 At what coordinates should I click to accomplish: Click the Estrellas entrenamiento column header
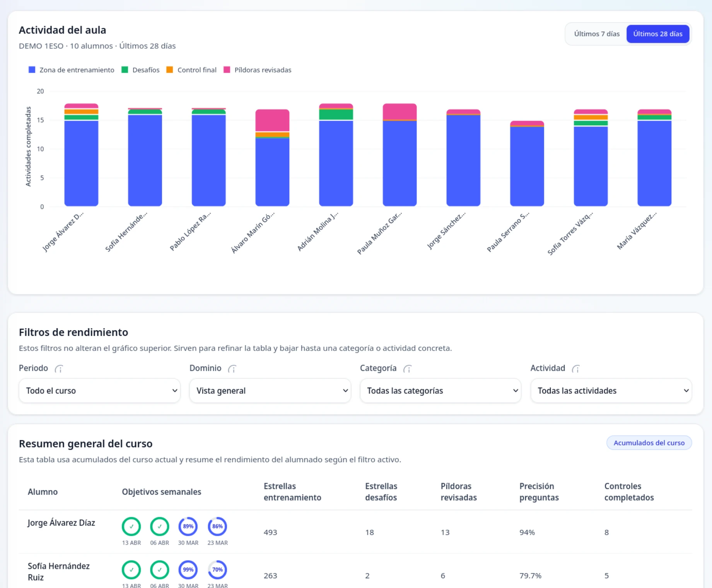pyautogui.click(x=292, y=492)
